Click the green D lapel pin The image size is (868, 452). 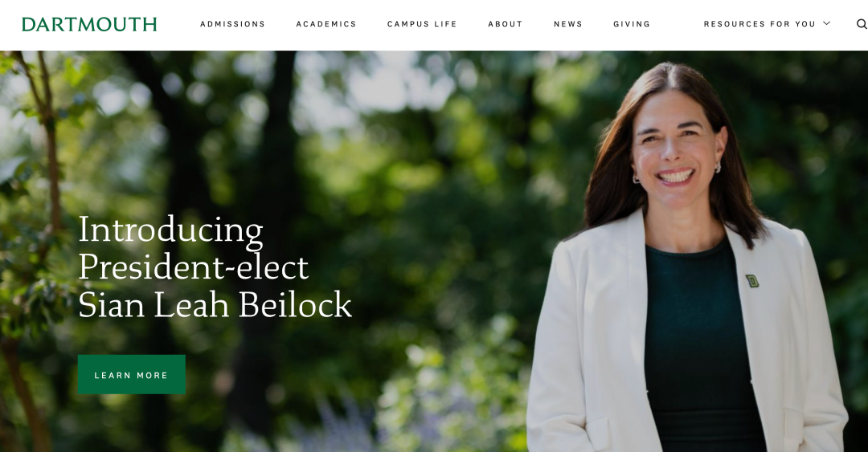coord(751,281)
